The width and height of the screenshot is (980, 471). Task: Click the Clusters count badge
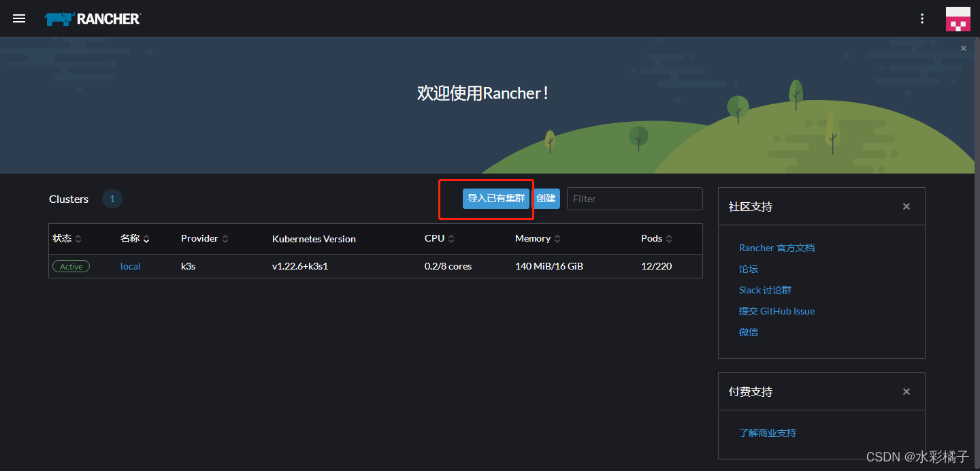point(112,199)
